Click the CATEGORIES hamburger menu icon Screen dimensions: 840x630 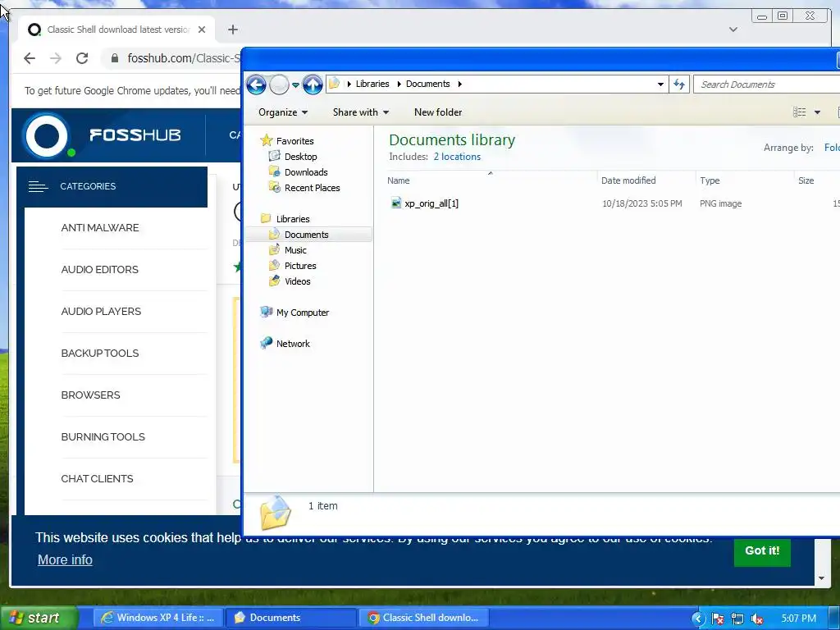pos(38,186)
